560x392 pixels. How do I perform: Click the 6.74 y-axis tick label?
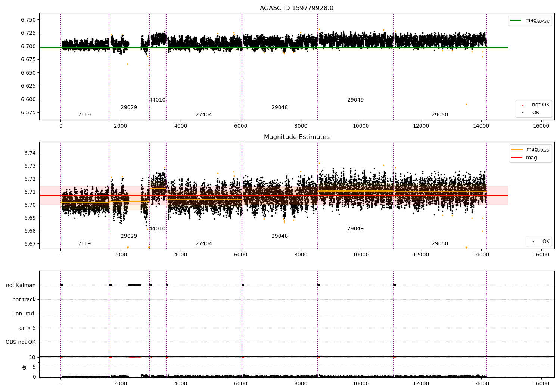pos(30,153)
